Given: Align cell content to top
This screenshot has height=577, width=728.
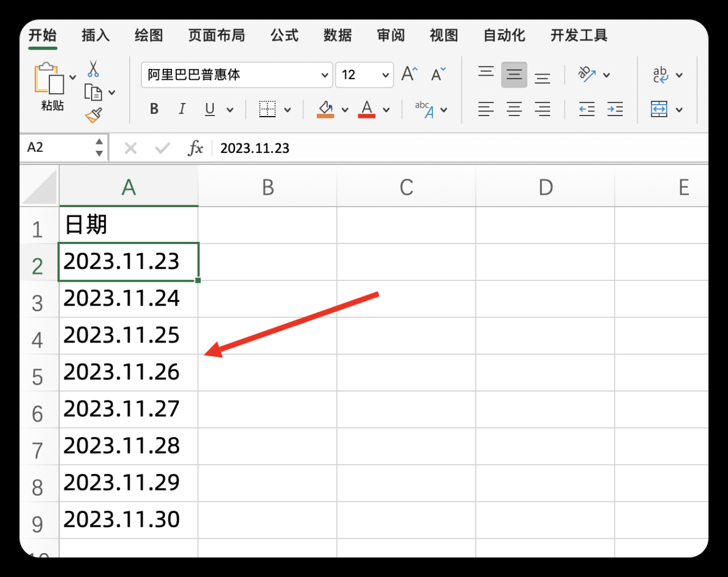Looking at the screenshot, I should (486, 72).
